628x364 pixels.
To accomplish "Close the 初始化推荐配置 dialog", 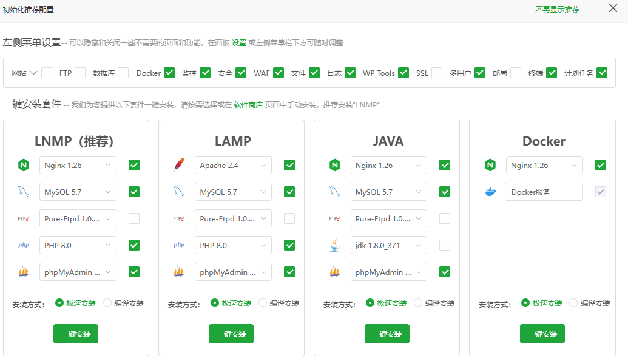I will click(613, 8).
